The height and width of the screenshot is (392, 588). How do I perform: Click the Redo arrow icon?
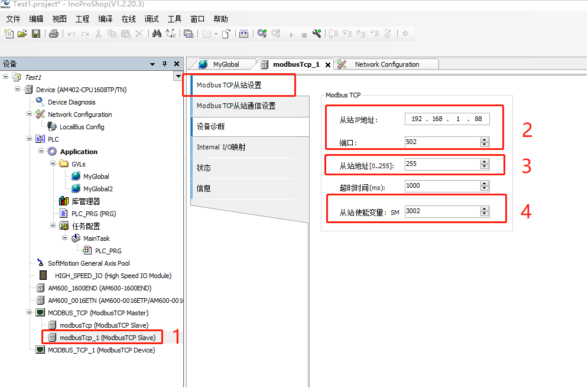point(85,34)
